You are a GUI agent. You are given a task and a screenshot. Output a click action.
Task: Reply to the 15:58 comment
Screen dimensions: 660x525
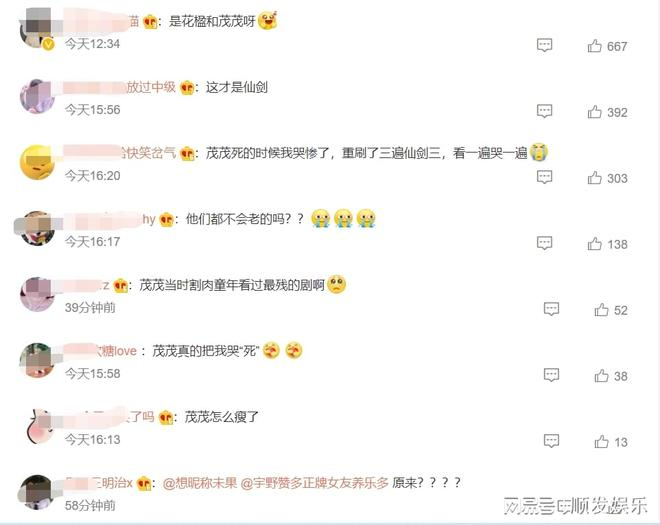click(551, 375)
